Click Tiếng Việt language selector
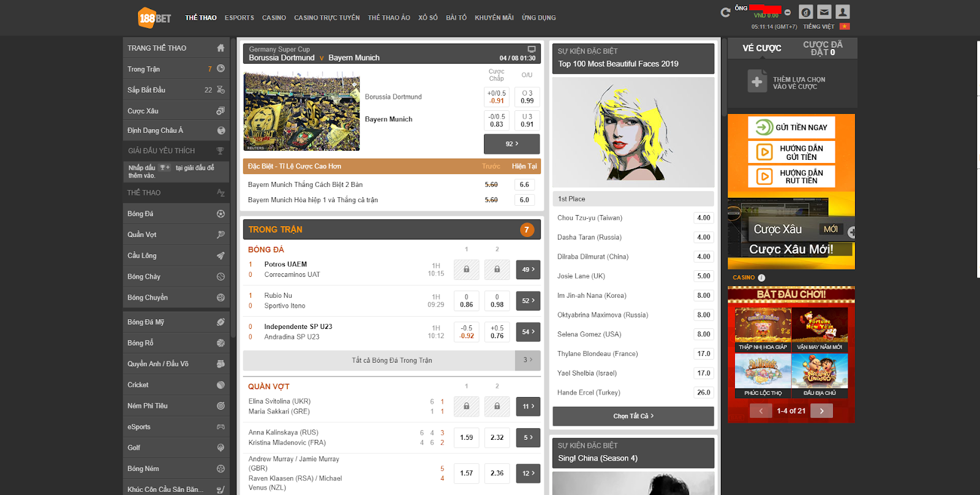980x495 pixels. [819, 26]
